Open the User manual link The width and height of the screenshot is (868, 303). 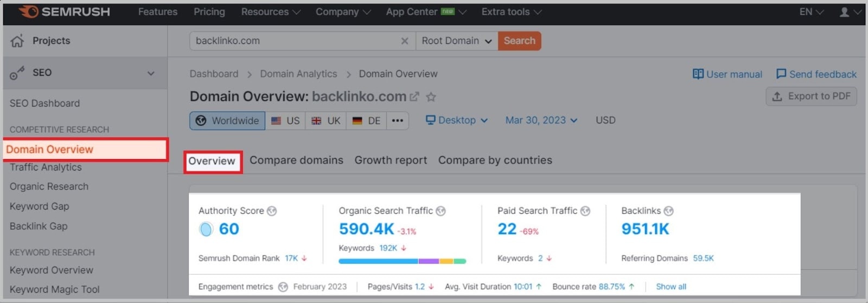click(727, 74)
